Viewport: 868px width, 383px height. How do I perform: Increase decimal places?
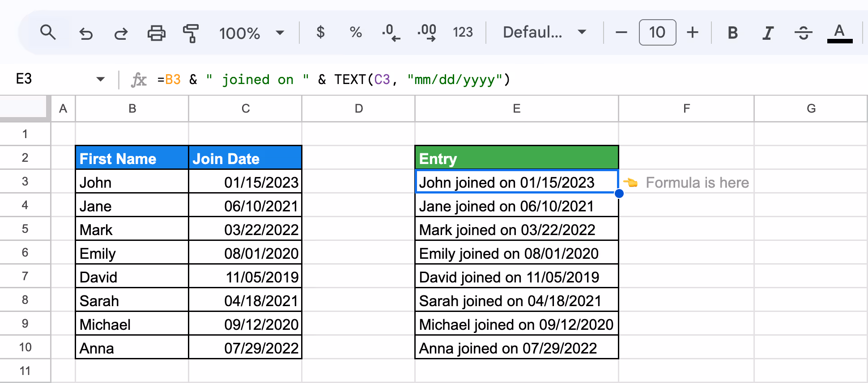click(427, 33)
